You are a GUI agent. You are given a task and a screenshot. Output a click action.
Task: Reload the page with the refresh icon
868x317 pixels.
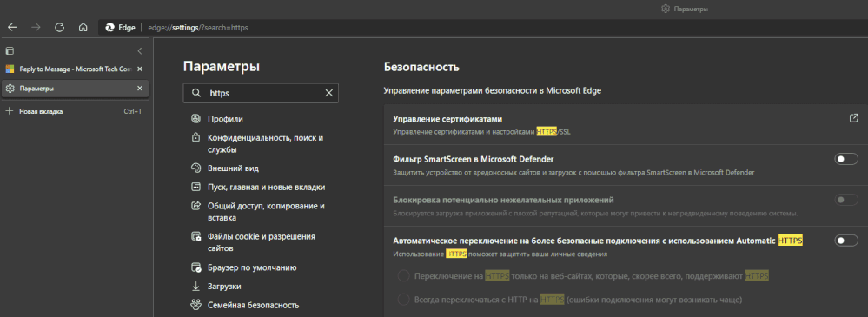point(60,27)
